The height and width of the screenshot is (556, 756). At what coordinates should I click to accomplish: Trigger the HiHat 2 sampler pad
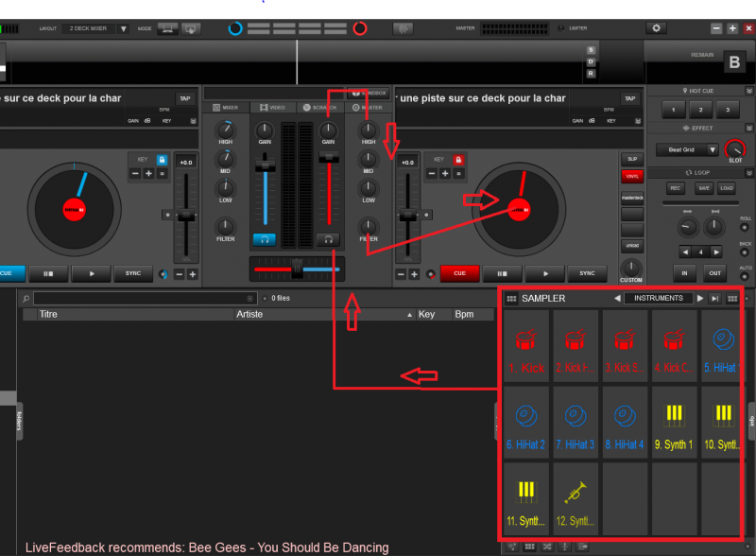524,423
